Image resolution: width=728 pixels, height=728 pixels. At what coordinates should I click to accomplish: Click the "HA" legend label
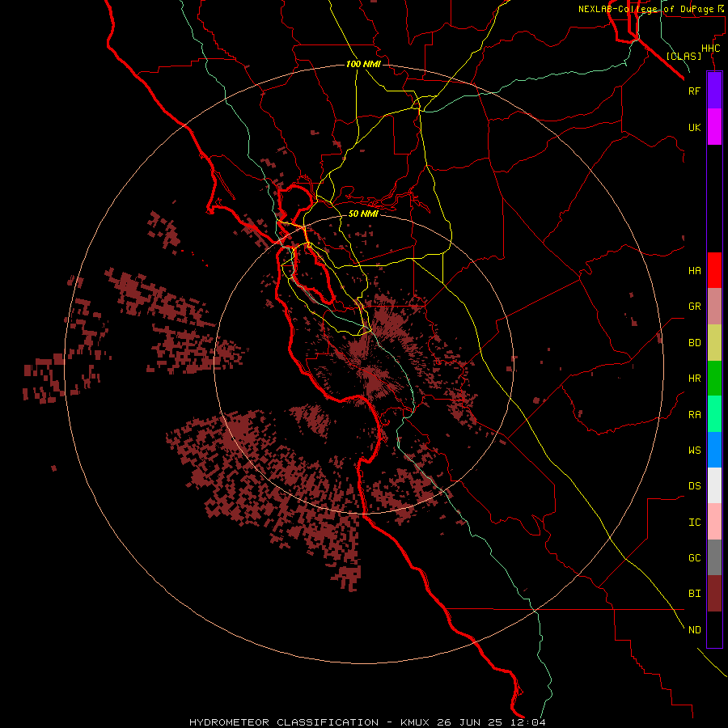coord(694,270)
